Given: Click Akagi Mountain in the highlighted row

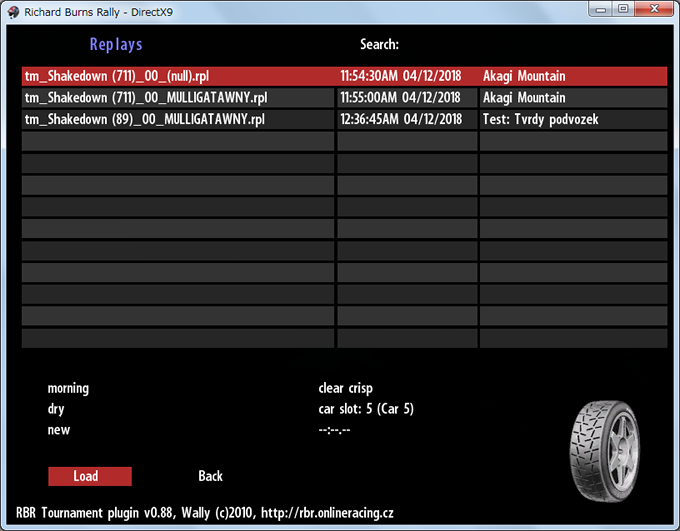Looking at the screenshot, I should (x=573, y=76).
